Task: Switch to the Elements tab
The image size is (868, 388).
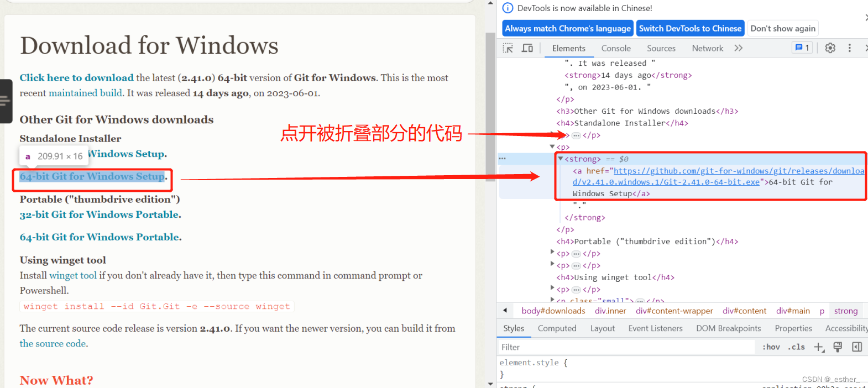Action: click(568, 49)
